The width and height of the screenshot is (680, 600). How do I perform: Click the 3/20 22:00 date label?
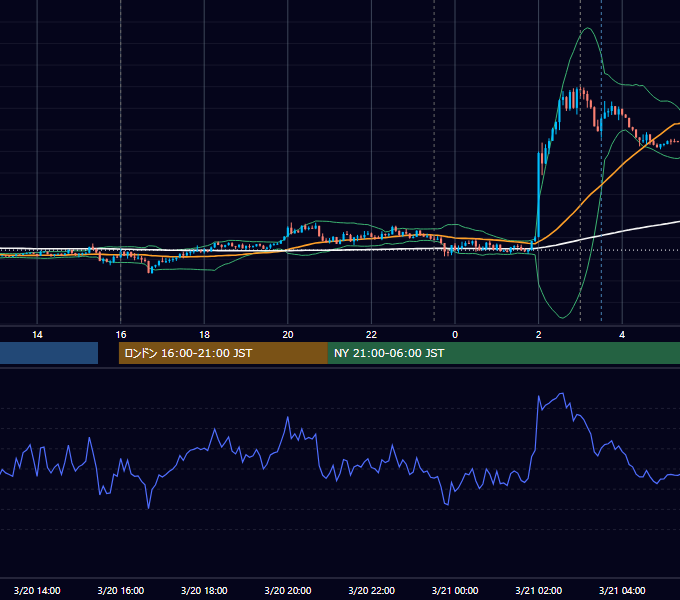click(x=371, y=590)
